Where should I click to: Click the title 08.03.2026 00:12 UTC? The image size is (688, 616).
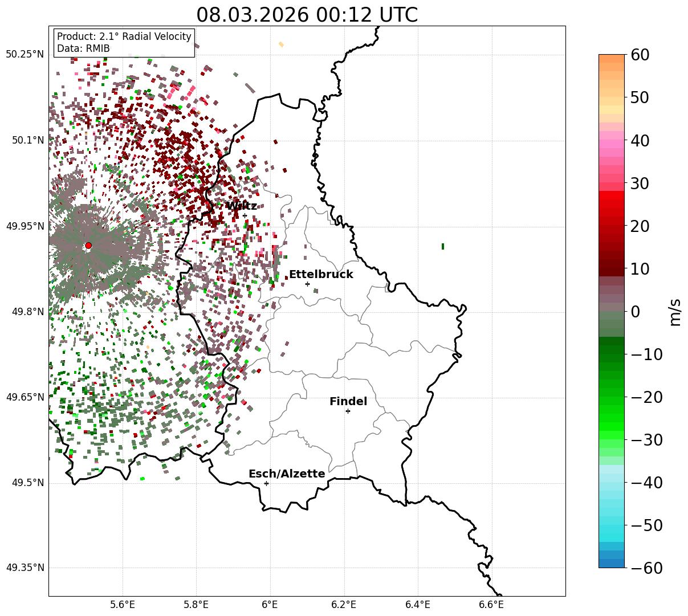click(x=307, y=15)
